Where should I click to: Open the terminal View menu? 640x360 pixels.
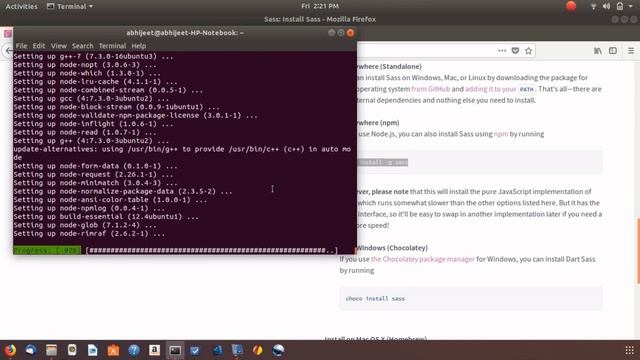[x=58, y=46]
